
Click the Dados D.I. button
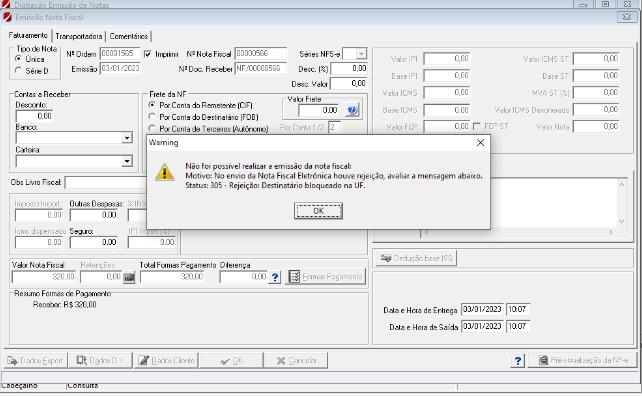tap(100, 360)
